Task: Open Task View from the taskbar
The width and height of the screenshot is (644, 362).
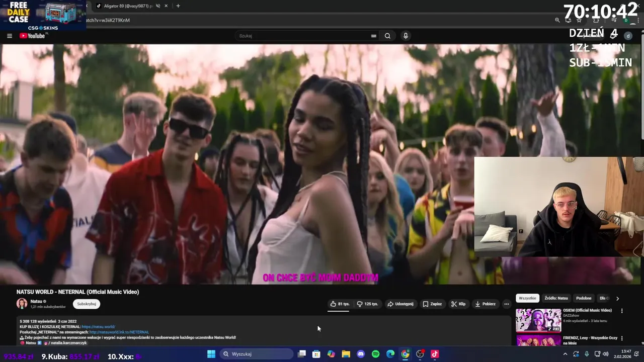Action: click(302, 354)
